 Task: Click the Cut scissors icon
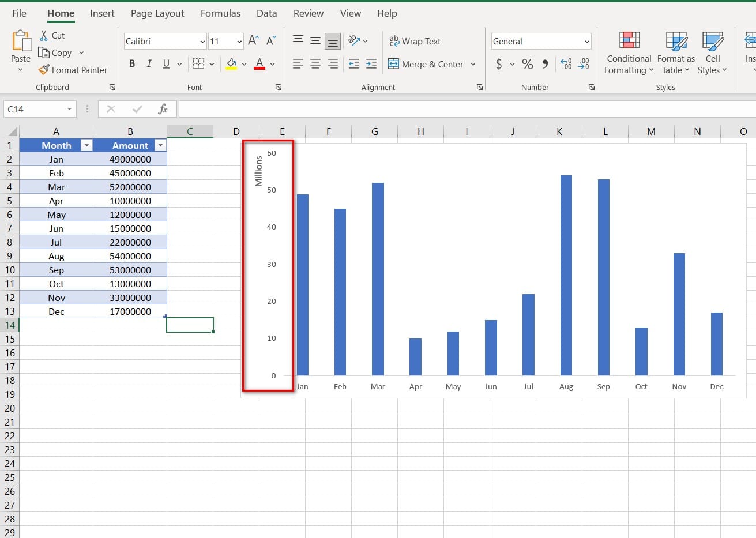point(44,36)
